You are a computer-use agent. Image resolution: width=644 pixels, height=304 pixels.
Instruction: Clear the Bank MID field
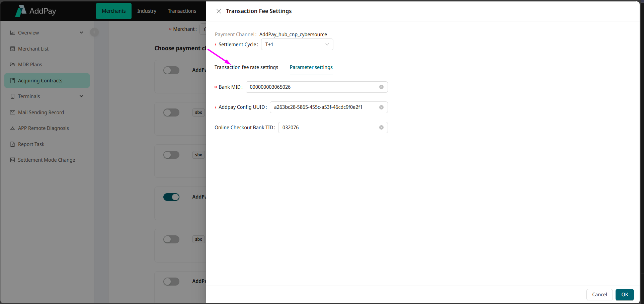[381, 87]
